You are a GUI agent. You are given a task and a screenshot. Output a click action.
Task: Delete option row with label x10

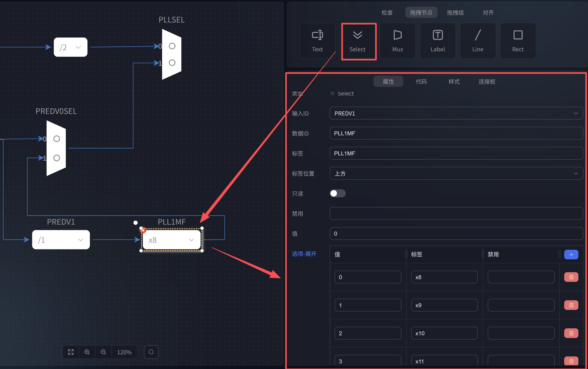point(571,333)
